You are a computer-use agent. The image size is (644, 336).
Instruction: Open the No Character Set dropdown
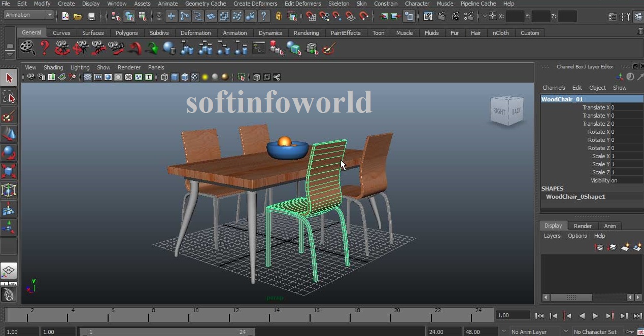[595, 332]
